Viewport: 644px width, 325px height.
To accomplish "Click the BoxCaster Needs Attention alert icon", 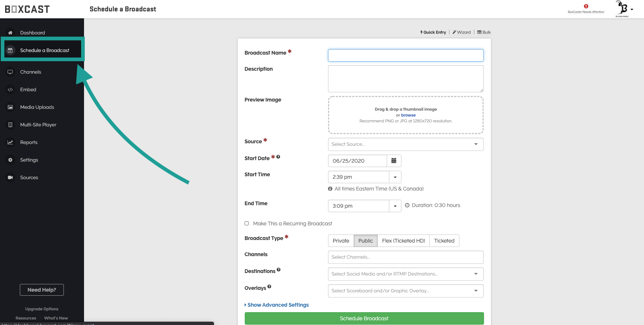I will (x=586, y=6).
